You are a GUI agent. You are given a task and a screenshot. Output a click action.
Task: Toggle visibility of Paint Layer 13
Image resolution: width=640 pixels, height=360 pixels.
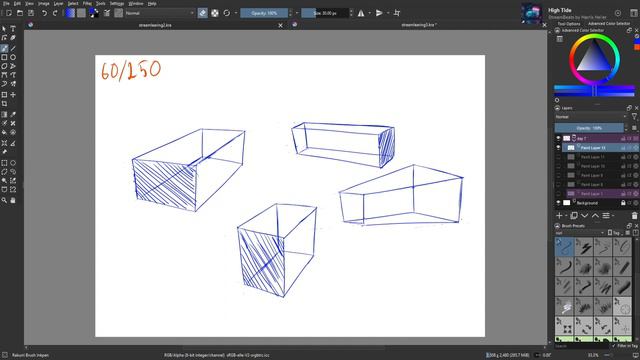click(x=558, y=147)
